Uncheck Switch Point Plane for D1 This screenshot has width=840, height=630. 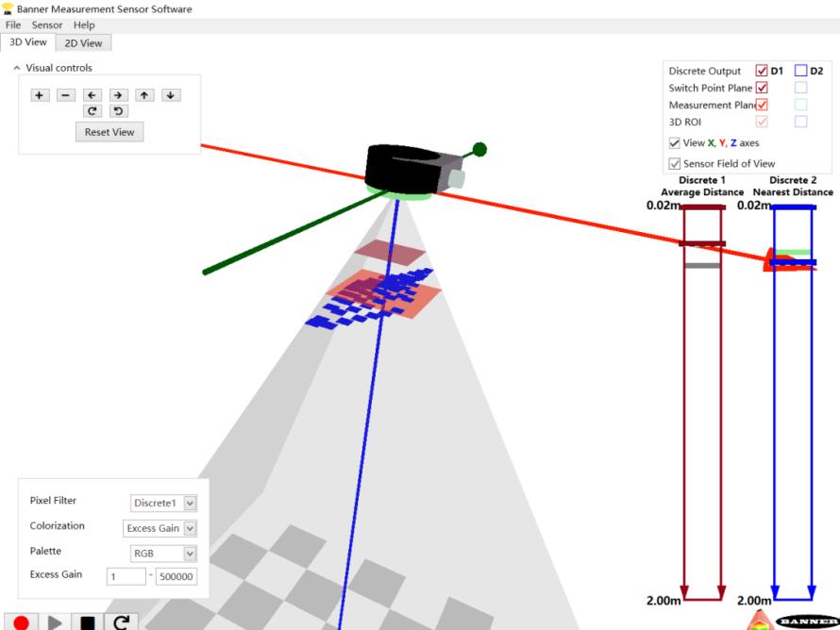[x=762, y=88]
